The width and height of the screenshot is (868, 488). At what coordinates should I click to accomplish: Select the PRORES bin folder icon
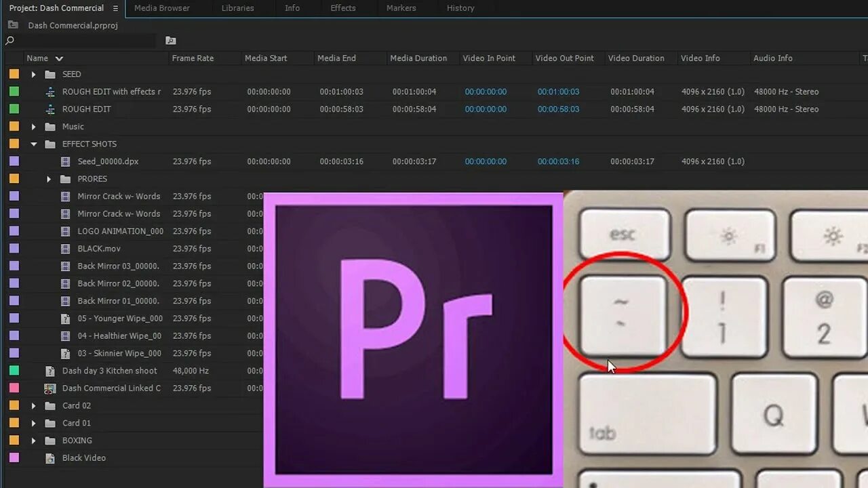[x=65, y=179]
